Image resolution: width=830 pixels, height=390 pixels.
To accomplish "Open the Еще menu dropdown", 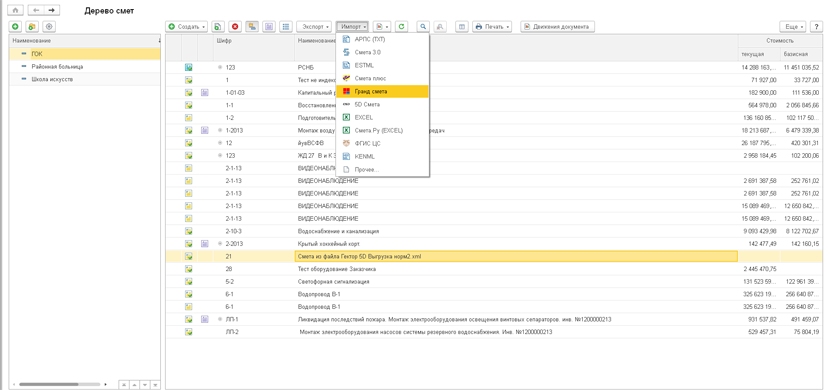I will [793, 26].
